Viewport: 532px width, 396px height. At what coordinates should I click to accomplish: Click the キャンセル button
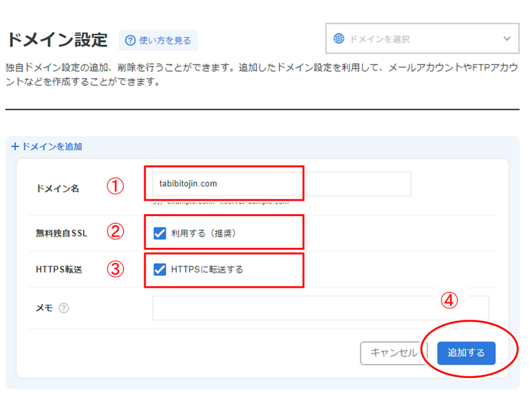pyautogui.click(x=394, y=353)
